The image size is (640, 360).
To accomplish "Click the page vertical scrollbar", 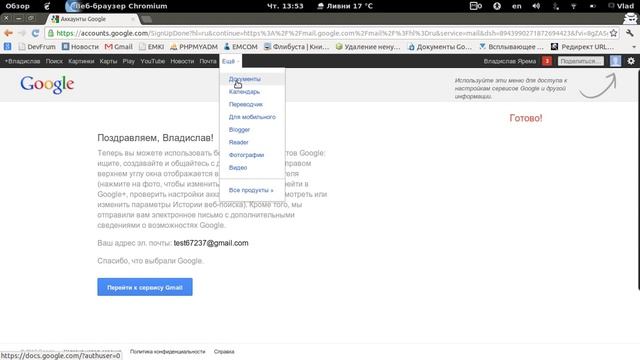I will [638, 180].
